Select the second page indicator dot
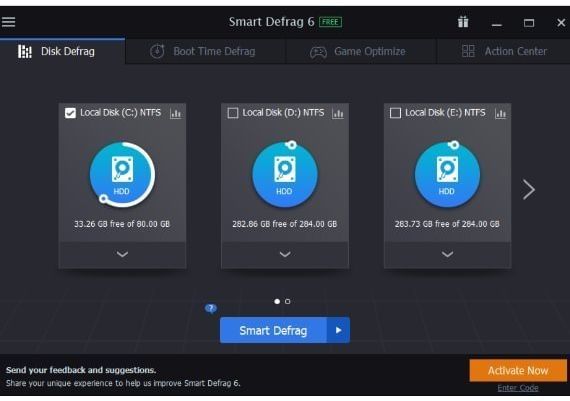This screenshot has width=570, height=401. [288, 301]
